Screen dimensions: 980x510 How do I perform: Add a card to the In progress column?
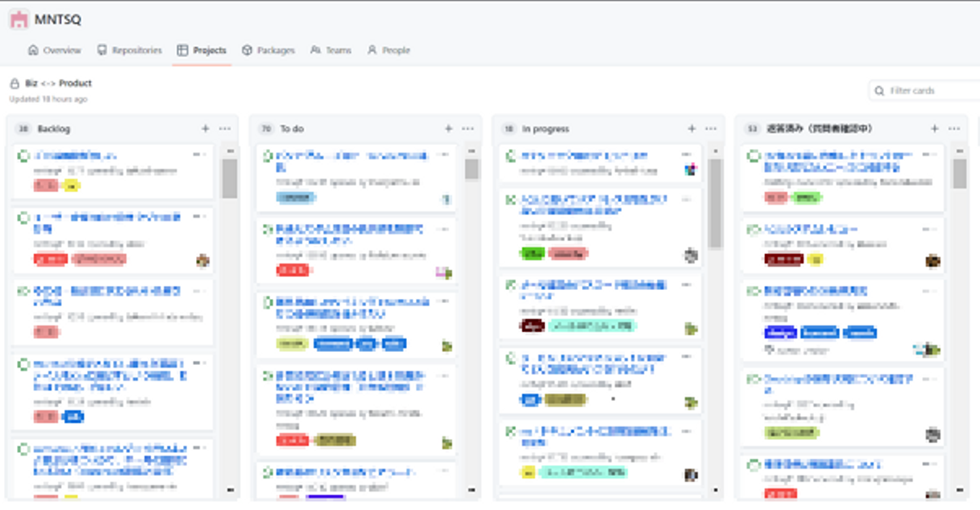[x=691, y=129]
